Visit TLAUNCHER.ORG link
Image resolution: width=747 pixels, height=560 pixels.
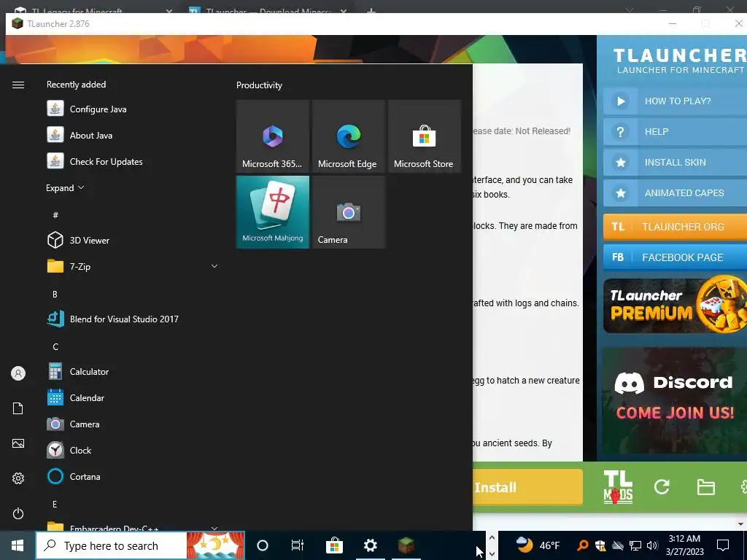pos(675,227)
